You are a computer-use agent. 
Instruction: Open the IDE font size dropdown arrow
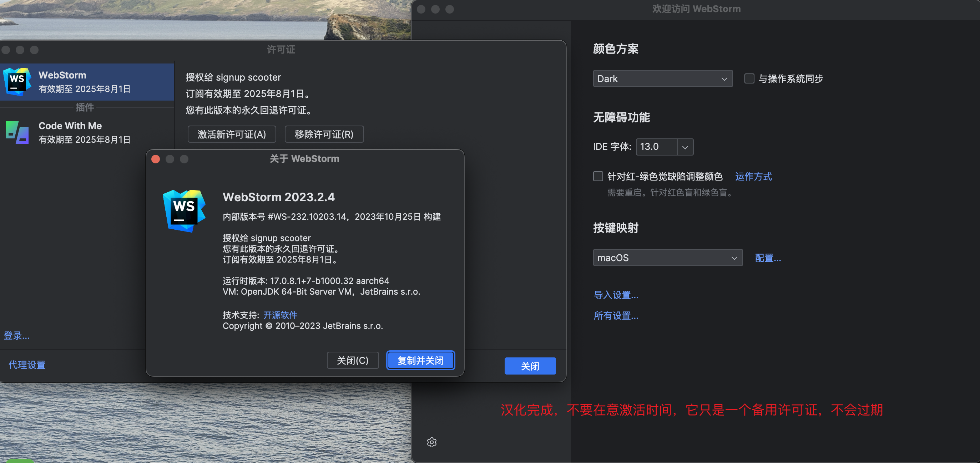tap(685, 147)
